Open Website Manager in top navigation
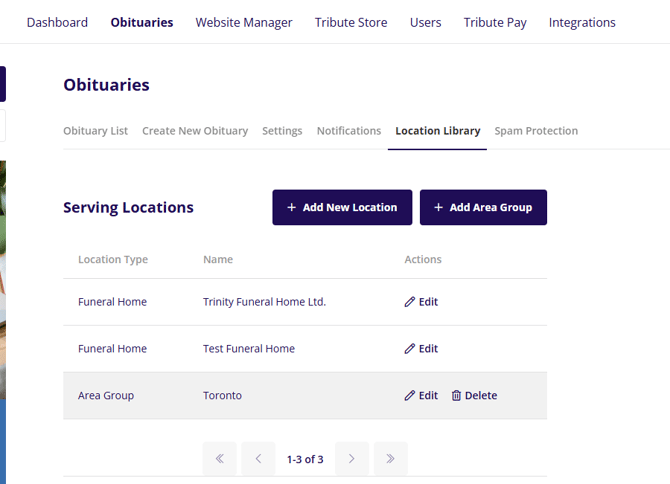This screenshot has width=670, height=484. 244,22
